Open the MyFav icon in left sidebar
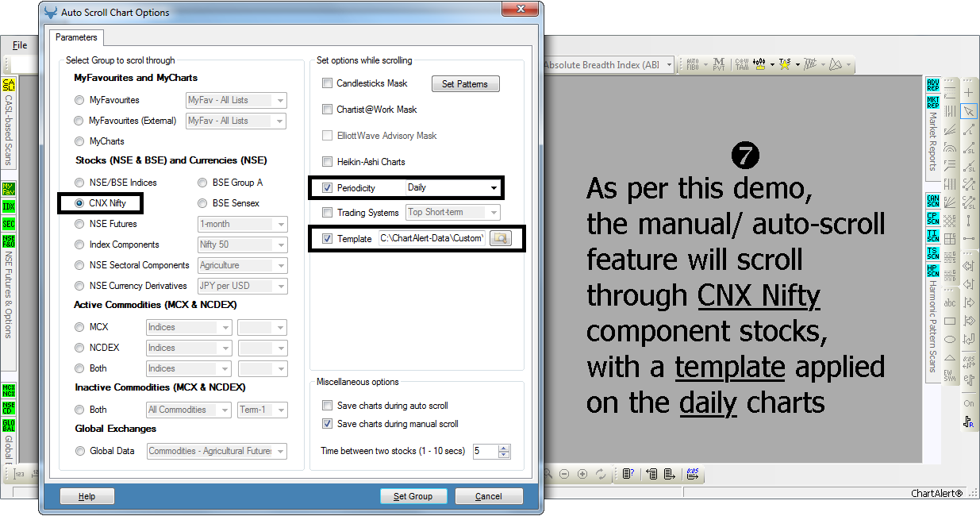Screen dimensions: 980x516 click(x=9, y=189)
